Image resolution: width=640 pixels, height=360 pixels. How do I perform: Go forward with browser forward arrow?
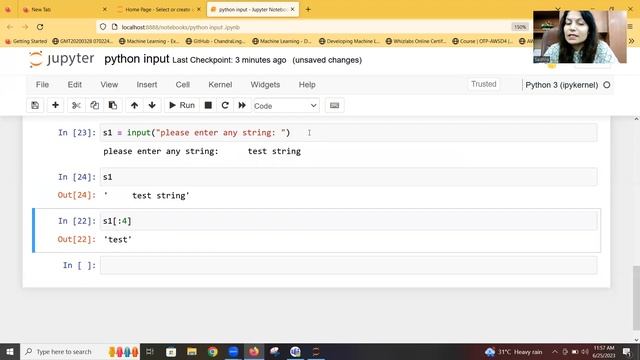pos(25,27)
